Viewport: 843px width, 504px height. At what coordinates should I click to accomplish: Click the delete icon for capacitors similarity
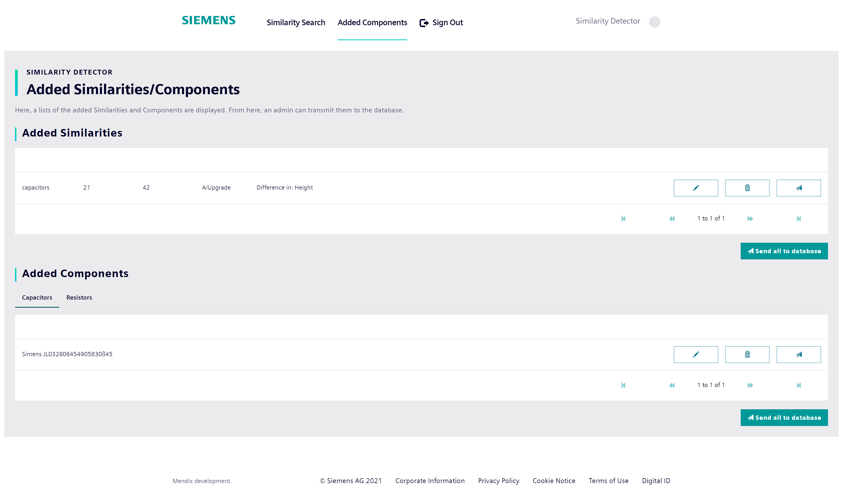coord(748,188)
